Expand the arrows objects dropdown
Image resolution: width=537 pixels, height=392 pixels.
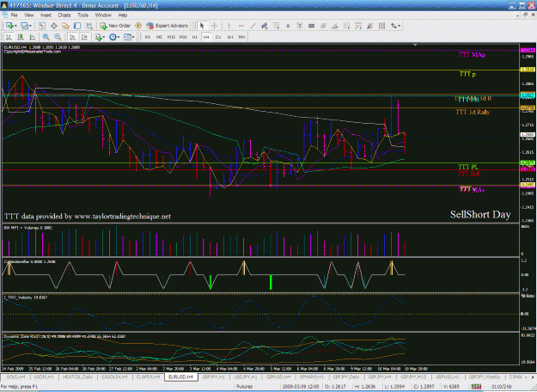click(x=400, y=26)
